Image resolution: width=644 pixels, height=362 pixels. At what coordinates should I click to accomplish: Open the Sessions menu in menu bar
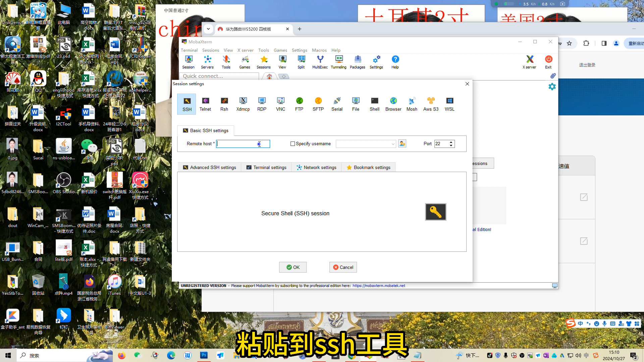(x=210, y=50)
